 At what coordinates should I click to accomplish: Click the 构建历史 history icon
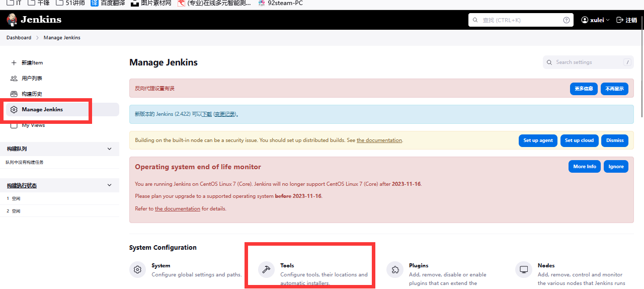click(x=14, y=94)
